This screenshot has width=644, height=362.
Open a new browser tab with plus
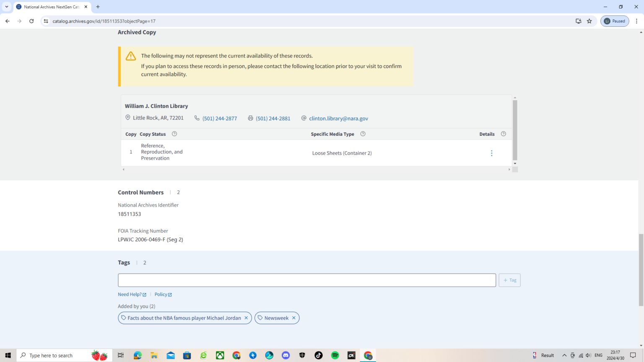[98, 7]
